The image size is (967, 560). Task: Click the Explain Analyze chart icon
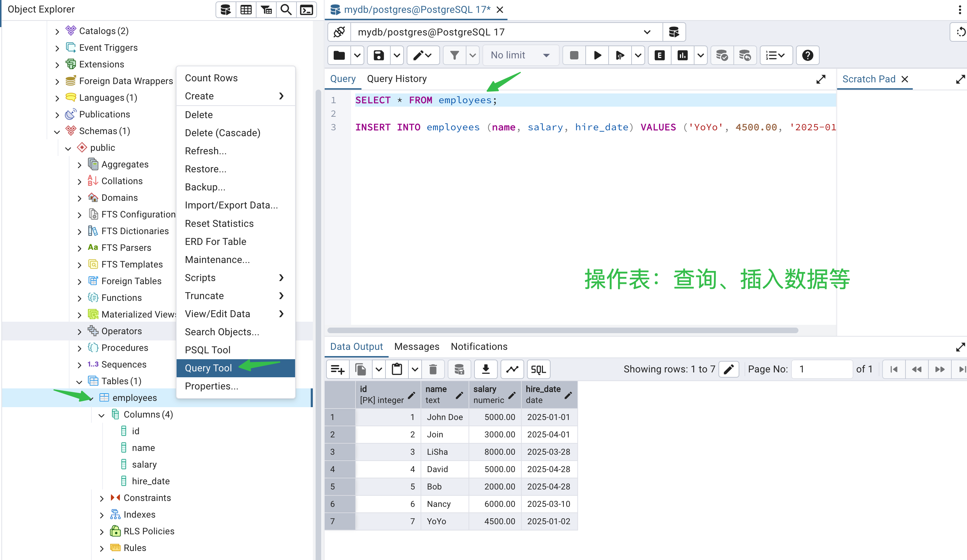(682, 55)
